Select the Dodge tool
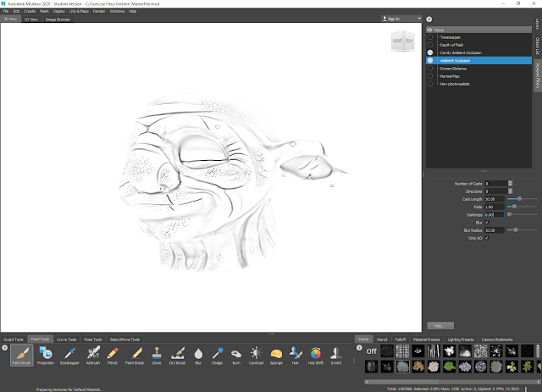Screen dimensions: 542x392 217,356
